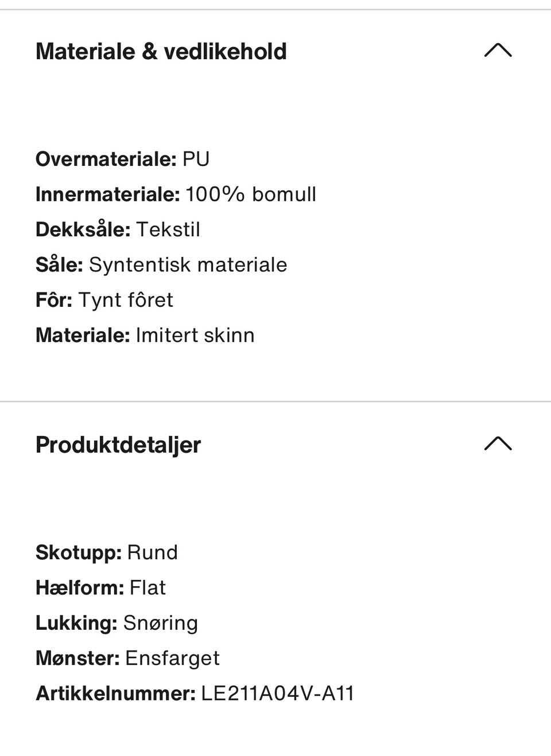
Task: Click the Materiale & vedlikehold heading
Action: [161, 52]
